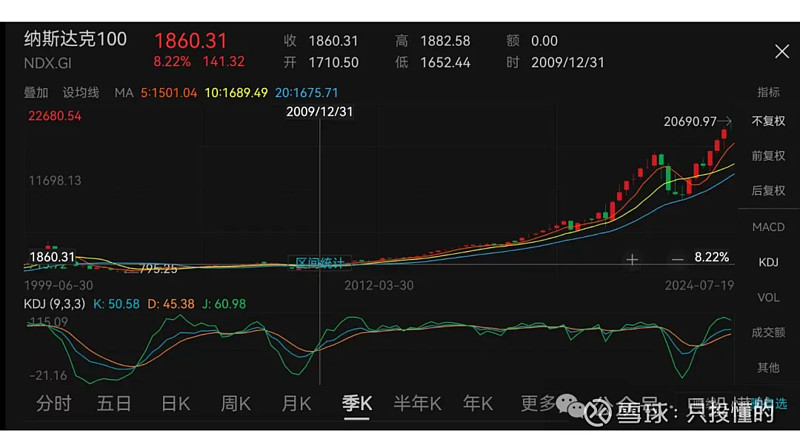Open the 叠加 overlay option
The image size is (800, 439).
pyautogui.click(x=36, y=92)
